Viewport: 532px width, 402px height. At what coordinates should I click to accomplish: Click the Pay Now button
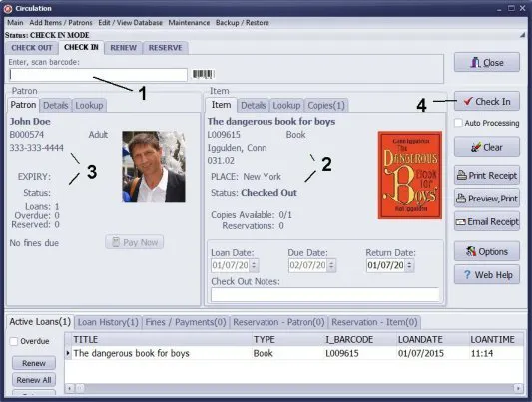click(135, 242)
